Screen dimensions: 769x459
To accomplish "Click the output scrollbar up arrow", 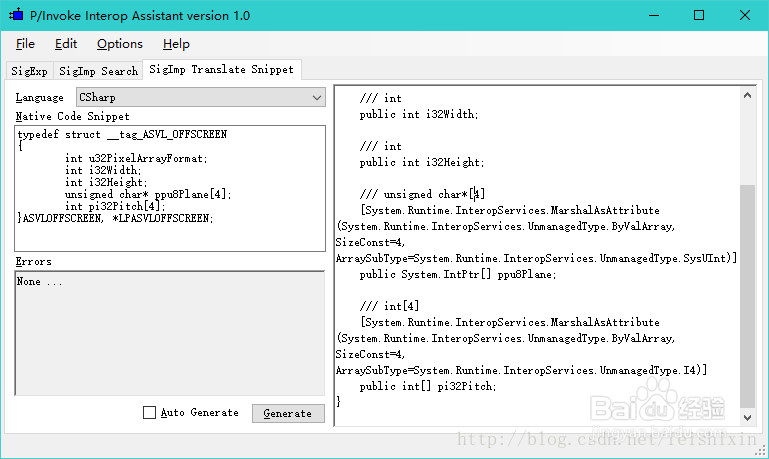I will point(747,95).
